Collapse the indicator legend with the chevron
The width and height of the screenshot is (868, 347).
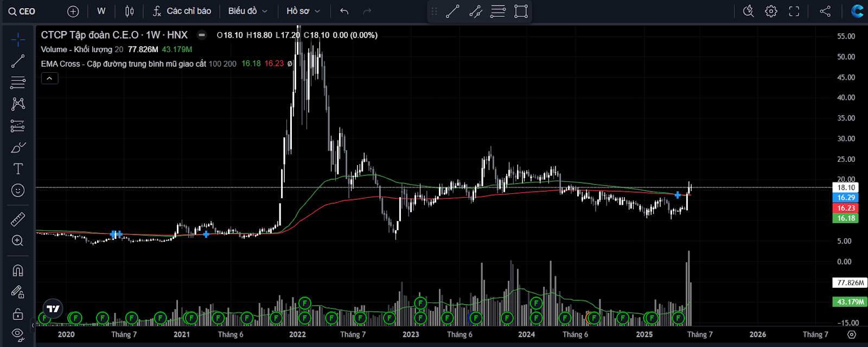(49, 78)
